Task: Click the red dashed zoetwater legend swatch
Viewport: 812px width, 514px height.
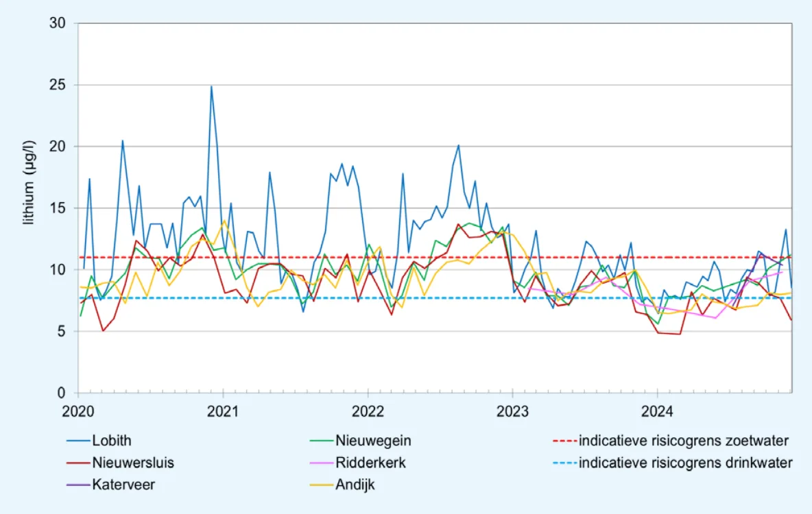Action: click(x=563, y=441)
